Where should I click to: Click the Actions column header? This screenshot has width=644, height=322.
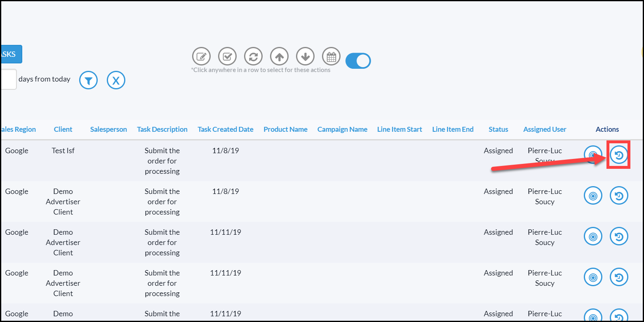607,129
